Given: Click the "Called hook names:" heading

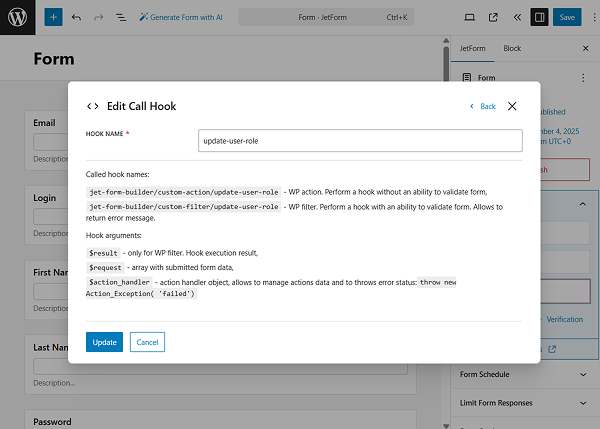Looking at the screenshot, I should coord(117,175).
